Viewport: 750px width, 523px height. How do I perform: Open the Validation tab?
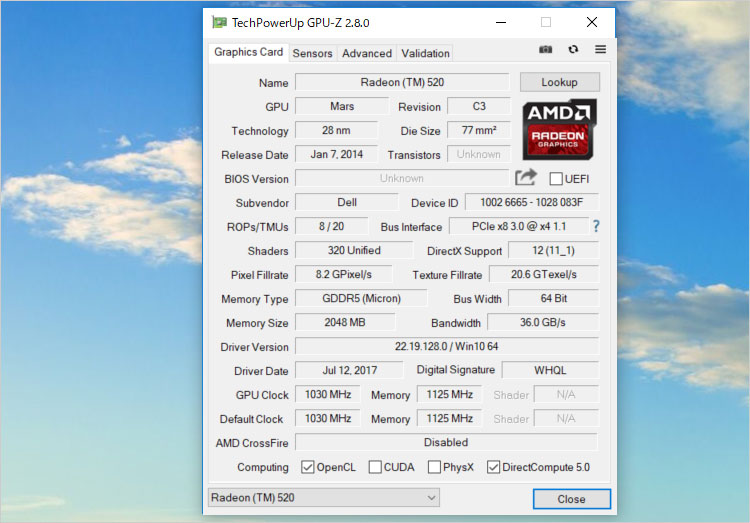(425, 53)
